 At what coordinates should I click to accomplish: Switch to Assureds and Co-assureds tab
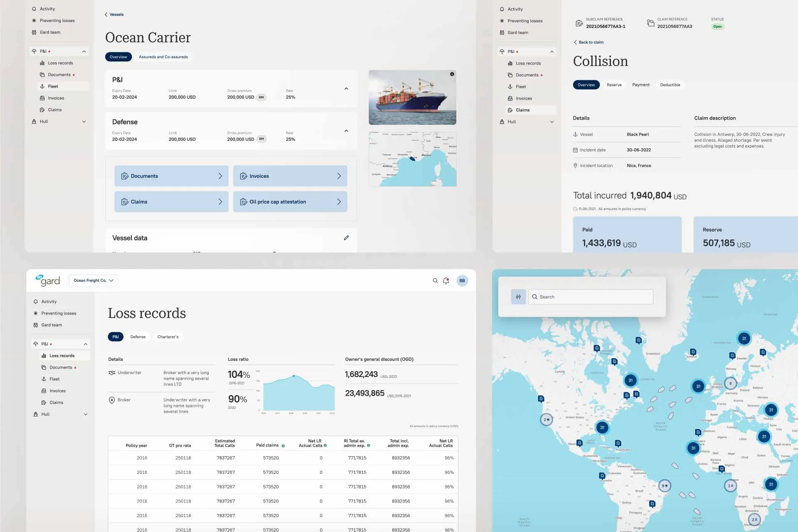163,57
